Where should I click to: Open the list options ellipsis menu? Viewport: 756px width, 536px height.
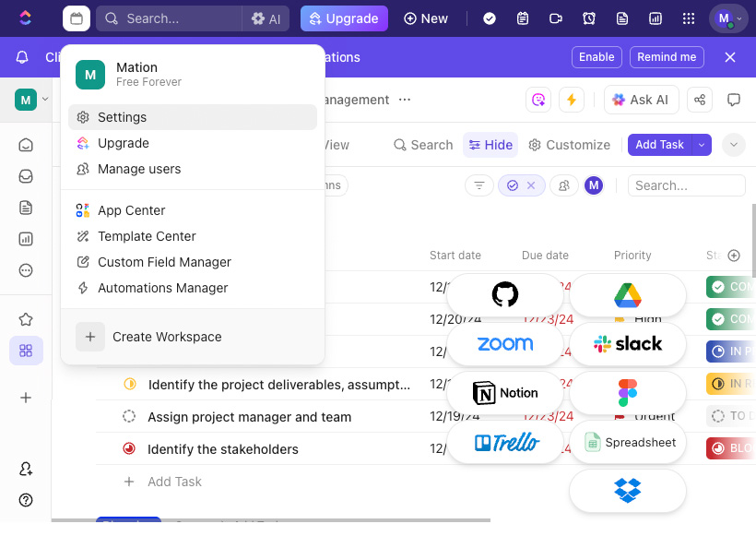[405, 100]
